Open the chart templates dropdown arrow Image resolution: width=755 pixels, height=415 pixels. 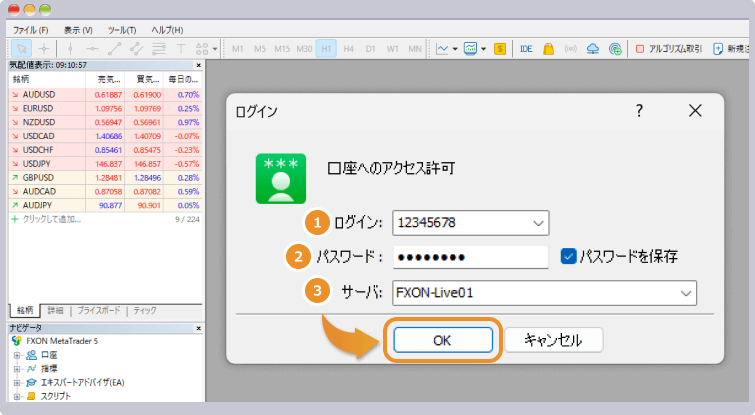483,49
